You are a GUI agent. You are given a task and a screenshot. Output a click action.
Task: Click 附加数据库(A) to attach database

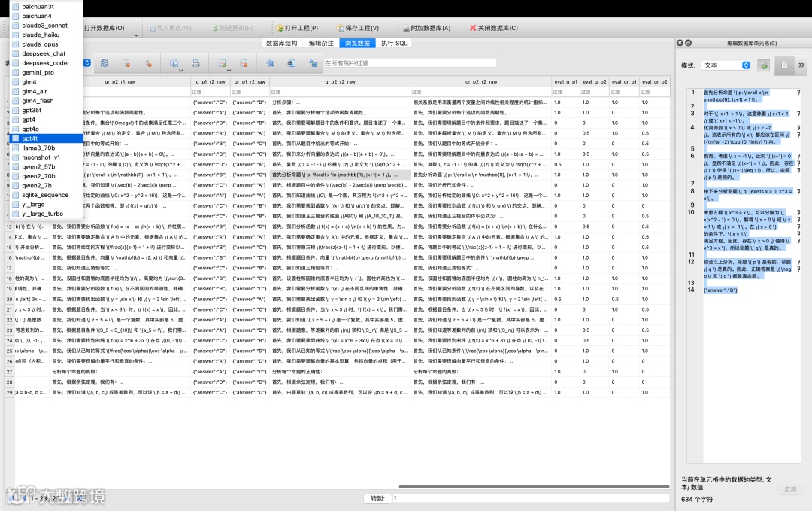[427, 28]
